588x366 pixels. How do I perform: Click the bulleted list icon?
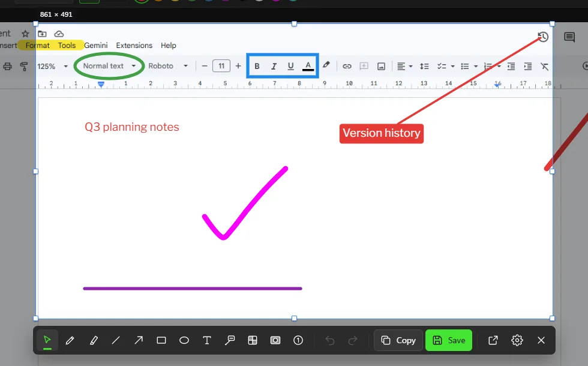[464, 67]
